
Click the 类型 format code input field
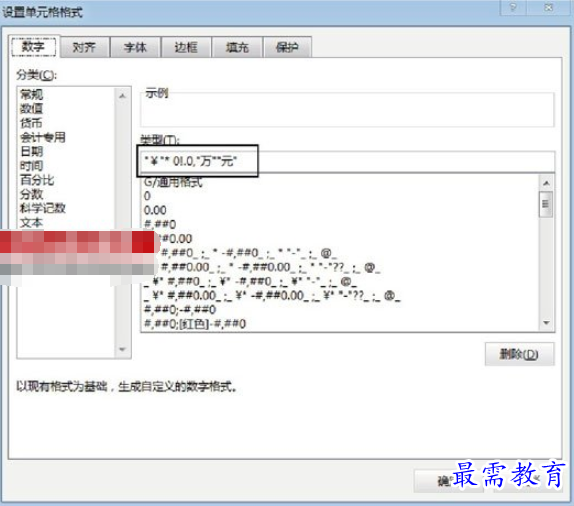coord(347,161)
